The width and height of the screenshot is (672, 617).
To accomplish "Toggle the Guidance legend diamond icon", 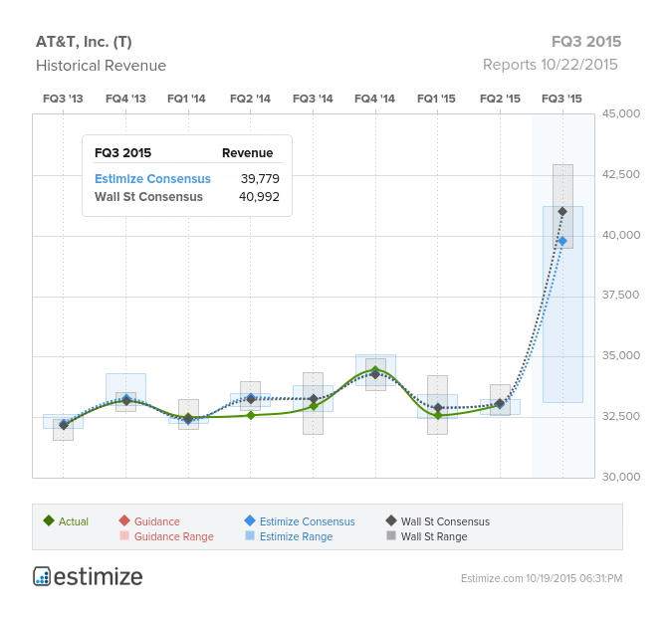I will (x=124, y=520).
